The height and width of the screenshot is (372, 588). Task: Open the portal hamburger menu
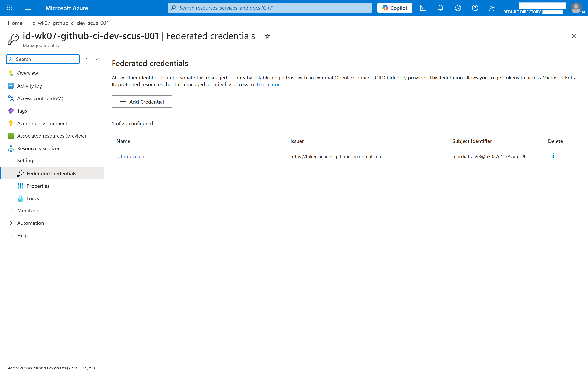point(28,8)
